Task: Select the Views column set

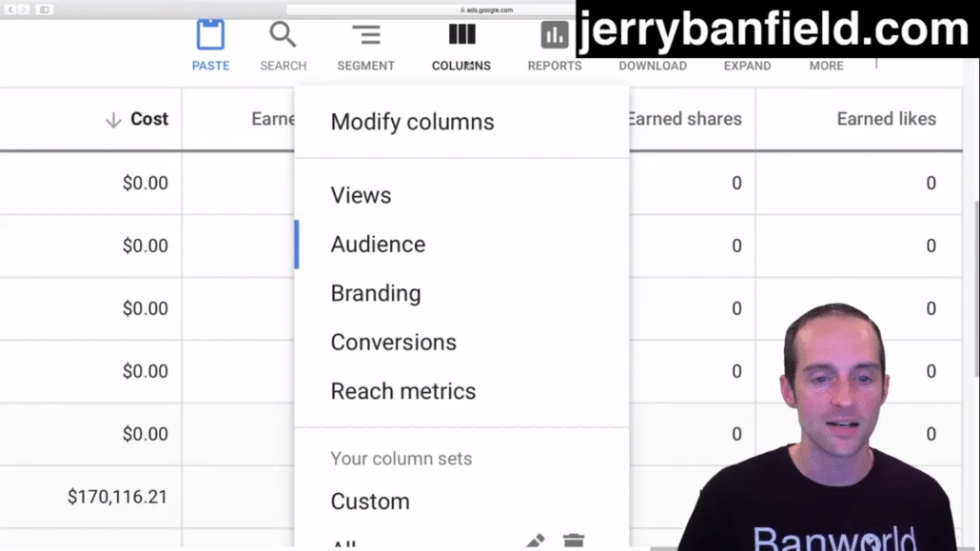Action: tap(361, 195)
